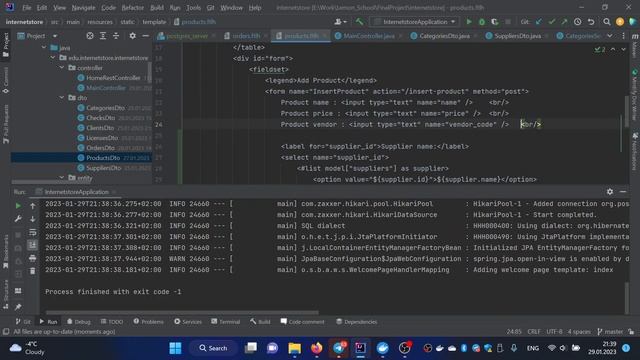Viewport: 640px width, 360px height.
Task: Open the Refactor menu
Action: tap(133, 7)
